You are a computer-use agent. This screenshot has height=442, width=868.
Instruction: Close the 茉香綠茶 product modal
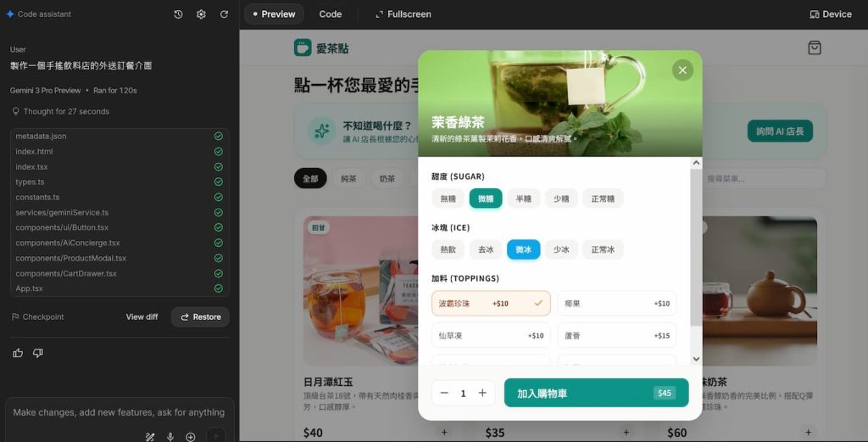(682, 70)
